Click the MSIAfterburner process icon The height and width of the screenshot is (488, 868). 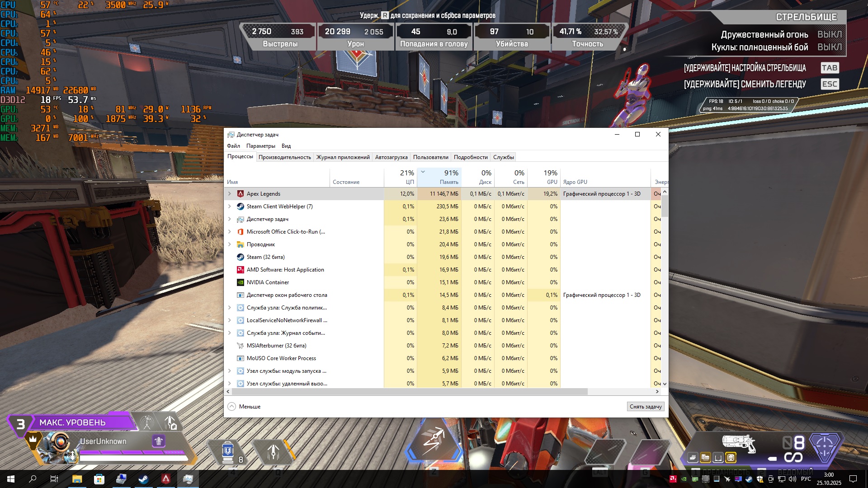(241, 346)
